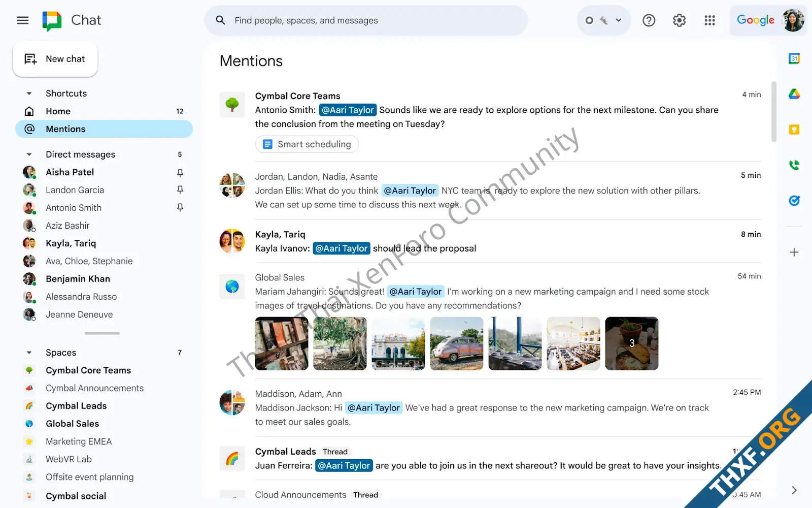Open Google Keep side panel icon
This screenshot has height=508, width=812.
[x=794, y=130]
